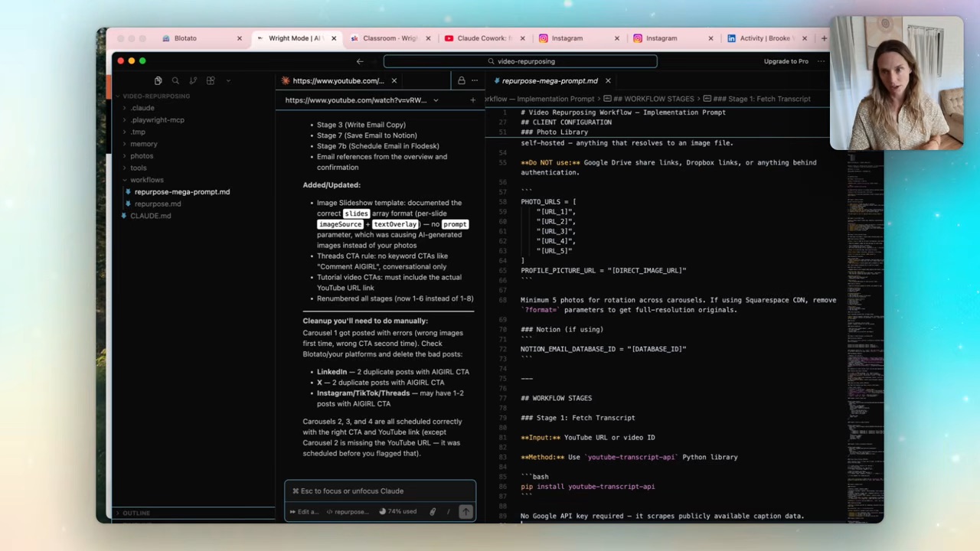Send the message with the up-arrow button
This screenshot has height=551, width=980.
point(465,511)
